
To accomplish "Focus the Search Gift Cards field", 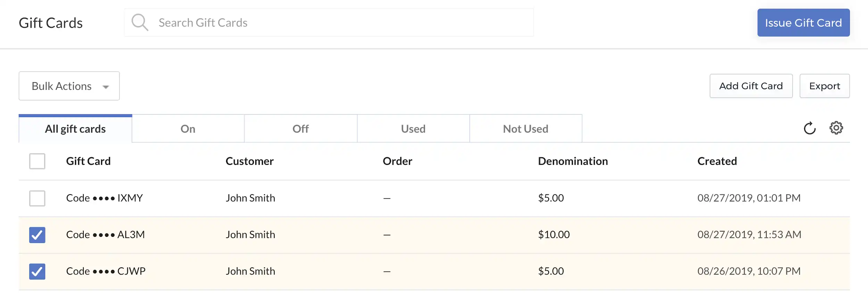I will tap(329, 23).
